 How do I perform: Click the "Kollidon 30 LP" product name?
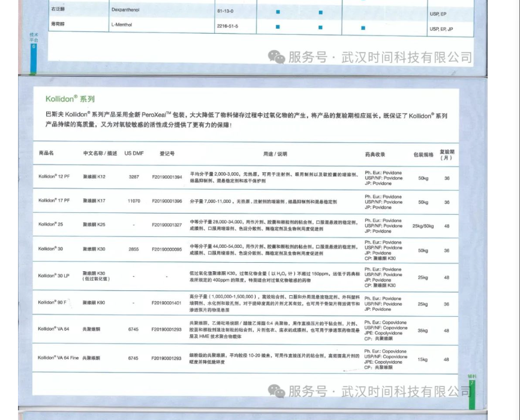pos(54,275)
